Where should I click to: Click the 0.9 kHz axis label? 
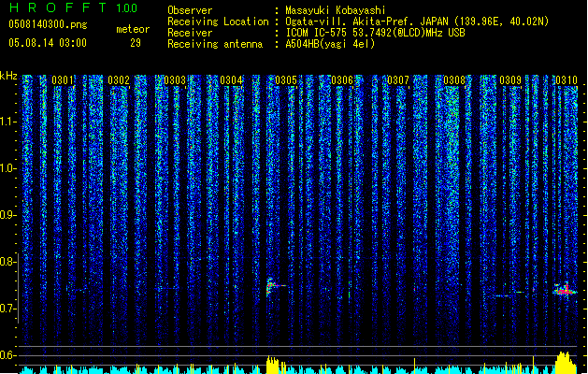point(7,215)
